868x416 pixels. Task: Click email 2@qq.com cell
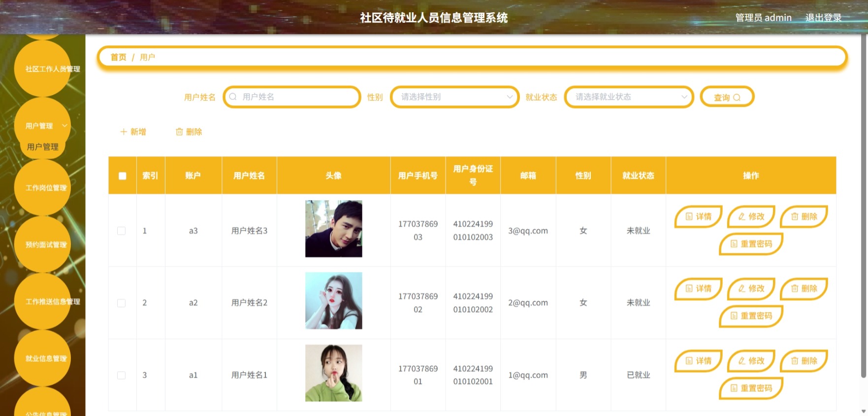click(528, 303)
